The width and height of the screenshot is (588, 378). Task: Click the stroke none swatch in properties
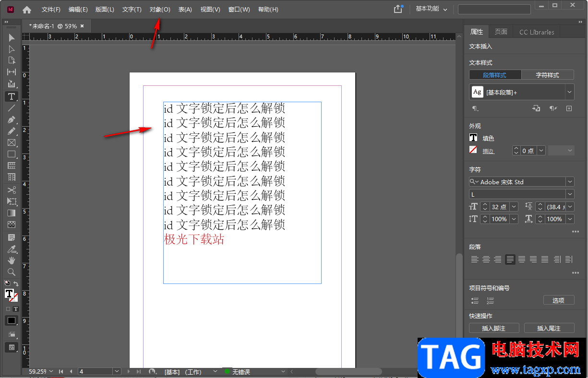tap(473, 150)
